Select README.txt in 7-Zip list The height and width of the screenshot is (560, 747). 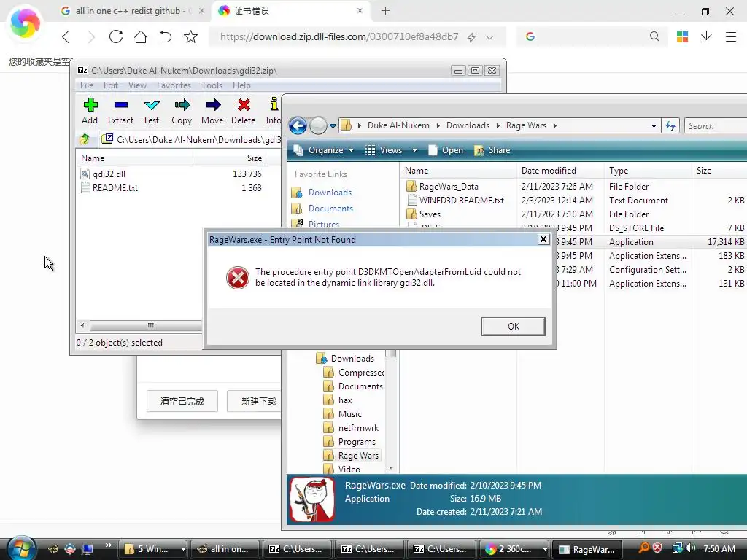pyautogui.click(x=115, y=188)
